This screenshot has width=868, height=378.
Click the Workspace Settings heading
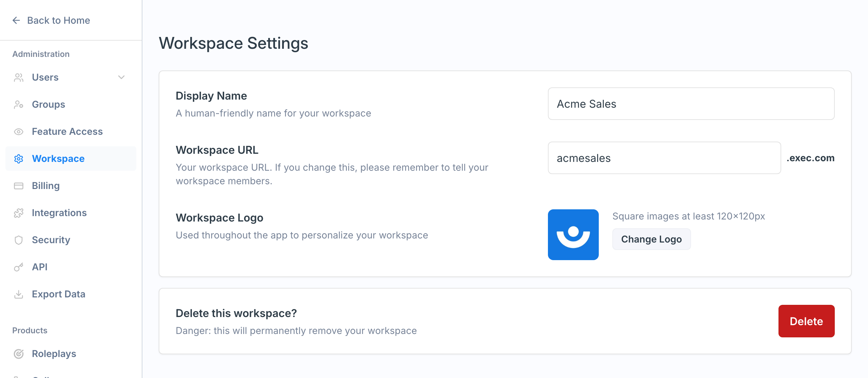tap(233, 43)
